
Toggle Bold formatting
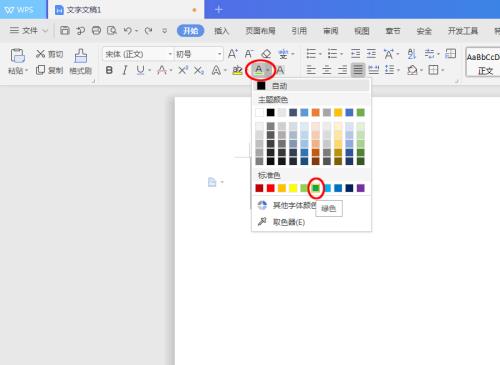109,70
